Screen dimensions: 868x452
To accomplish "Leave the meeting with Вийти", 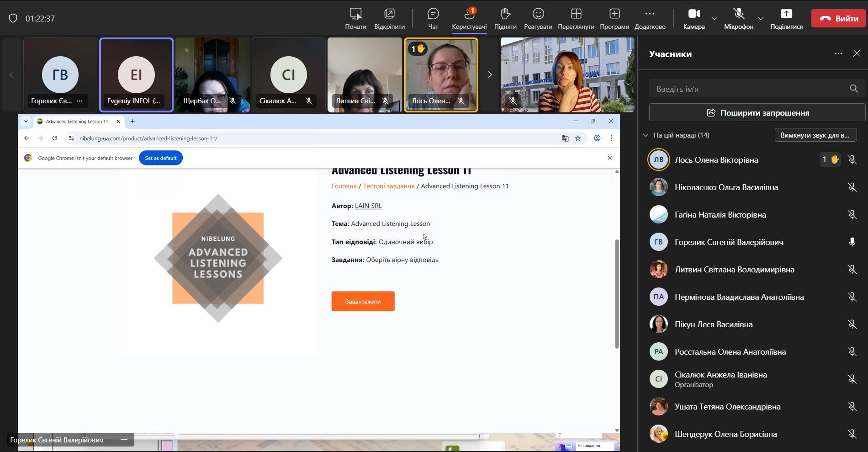I will (x=838, y=18).
